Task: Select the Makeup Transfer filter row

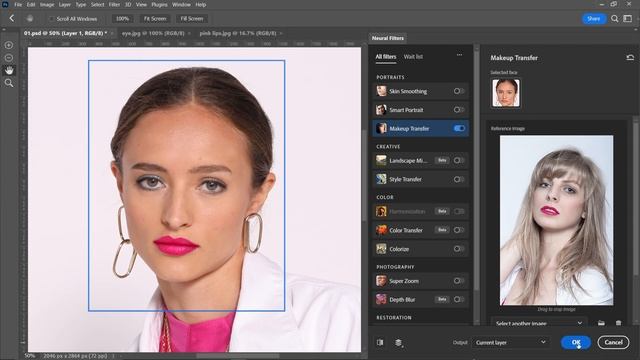Action: 420,129
